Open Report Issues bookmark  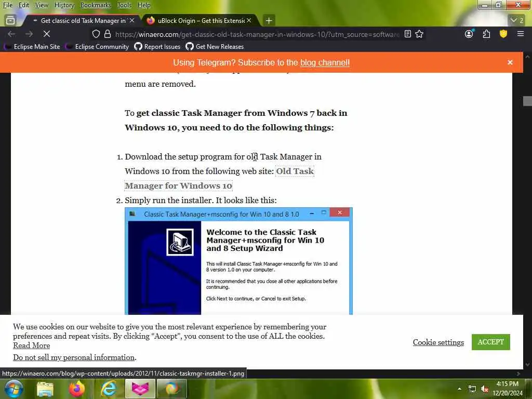[x=157, y=47]
